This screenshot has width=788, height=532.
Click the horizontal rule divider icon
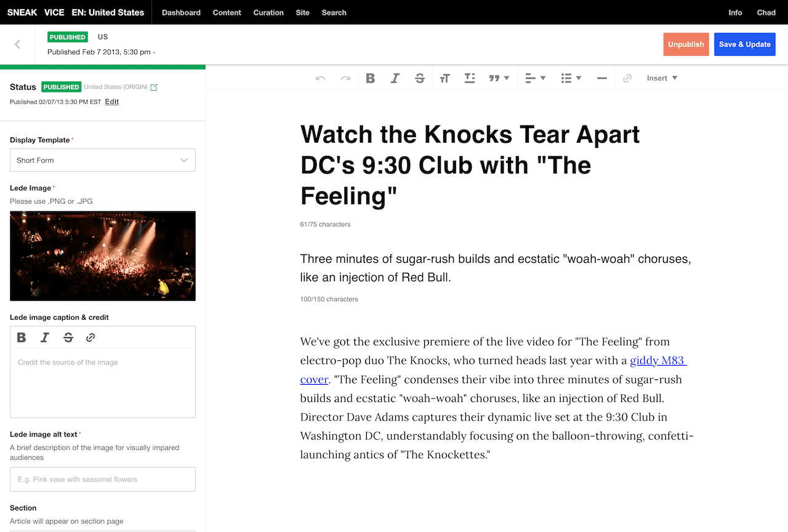[x=601, y=78]
